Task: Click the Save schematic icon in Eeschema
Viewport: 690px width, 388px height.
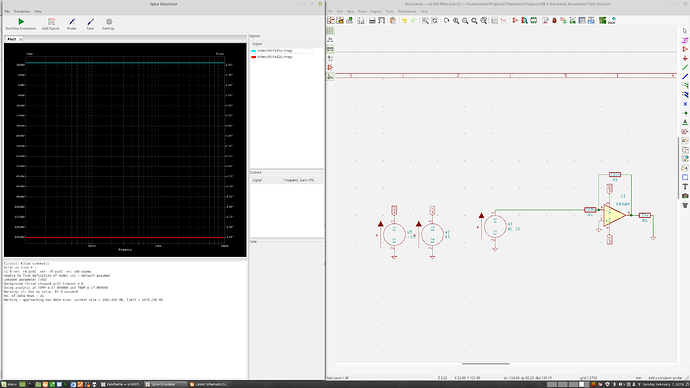Action: coord(349,21)
